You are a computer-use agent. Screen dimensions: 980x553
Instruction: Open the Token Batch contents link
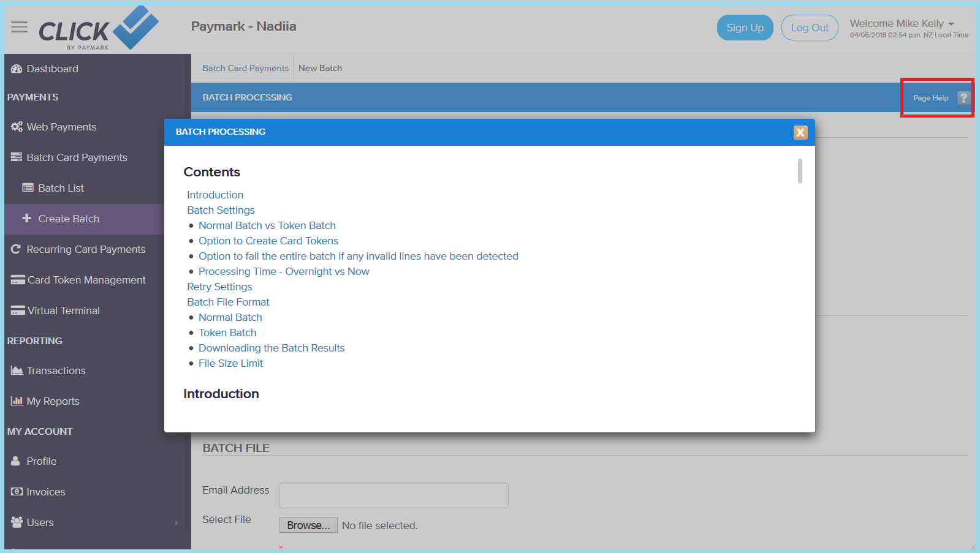pyautogui.click(x=227, y=333)
